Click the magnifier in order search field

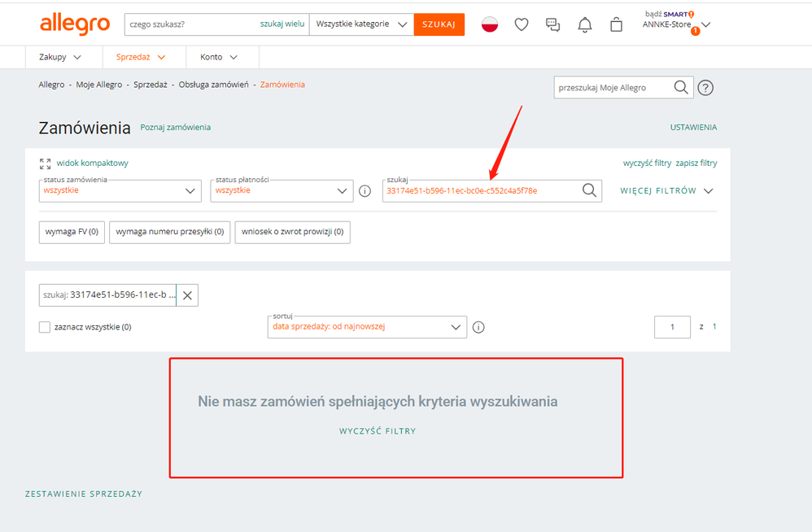click(x=589, y=190)
